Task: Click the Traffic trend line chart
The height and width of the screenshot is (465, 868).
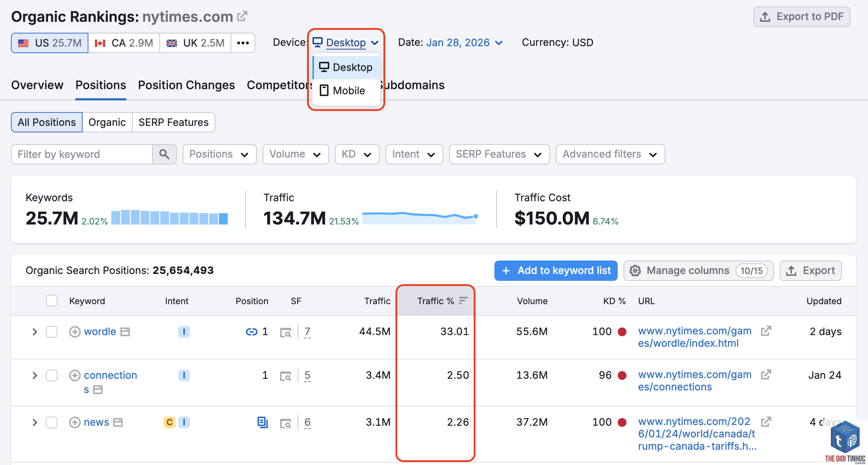Action: click(420, 217)
